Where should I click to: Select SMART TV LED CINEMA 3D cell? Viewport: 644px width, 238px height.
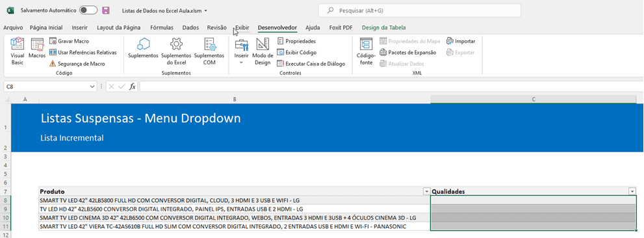click(x=235, y=217)
